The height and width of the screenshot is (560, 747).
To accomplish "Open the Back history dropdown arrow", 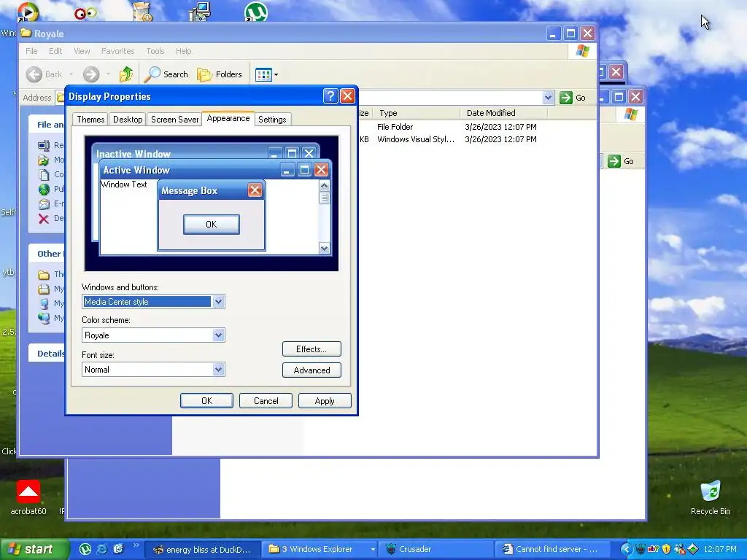I will 71,74.
